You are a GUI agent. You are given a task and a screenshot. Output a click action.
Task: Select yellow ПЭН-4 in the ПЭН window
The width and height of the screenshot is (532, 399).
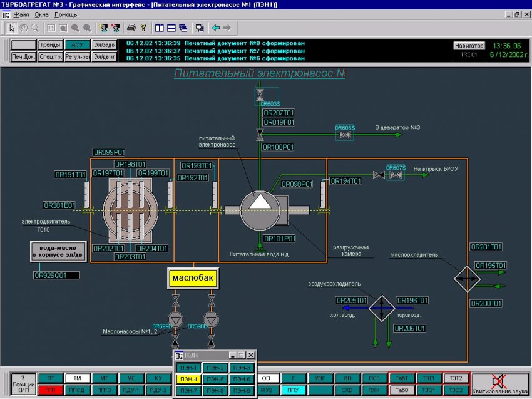(188, 379)
